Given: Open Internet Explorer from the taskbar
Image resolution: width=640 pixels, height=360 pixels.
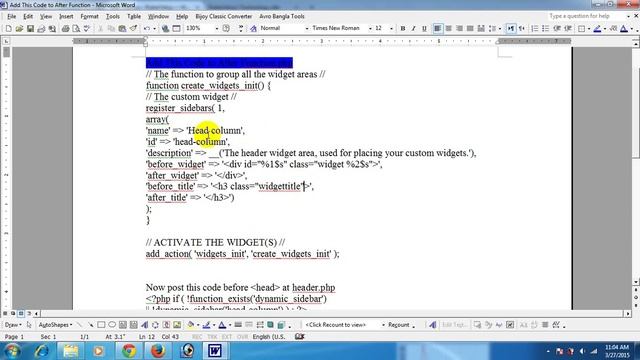Looking at the screenshot, I should coord(42,351).
